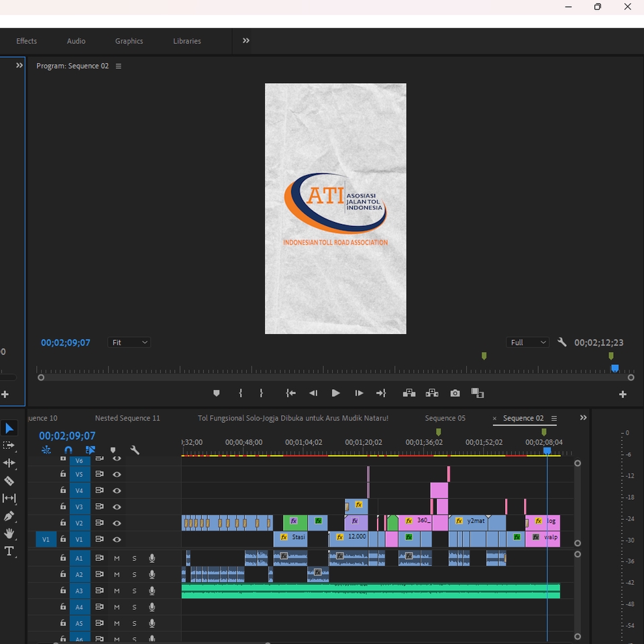Select the Hand tool

click(9, 534)
